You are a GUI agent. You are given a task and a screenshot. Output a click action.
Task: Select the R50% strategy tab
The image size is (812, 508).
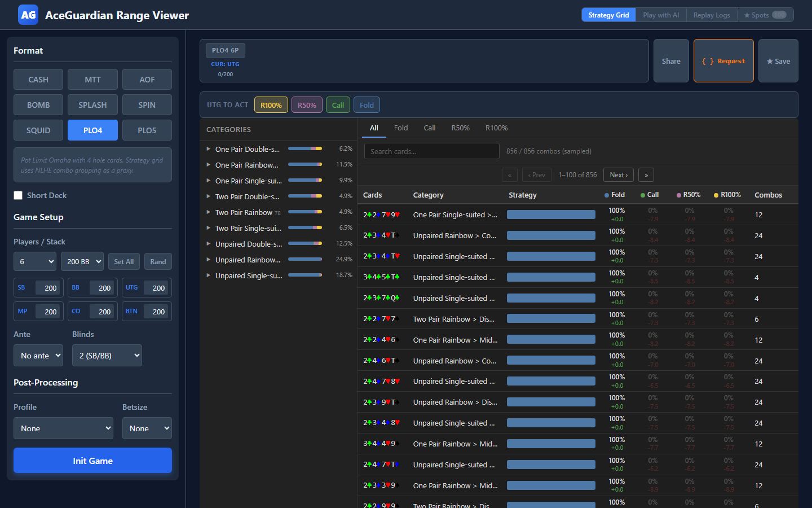coord(460,128)
